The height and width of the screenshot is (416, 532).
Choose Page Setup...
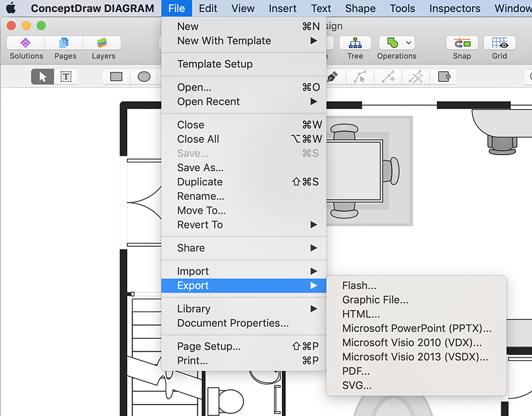click(243, 346)
